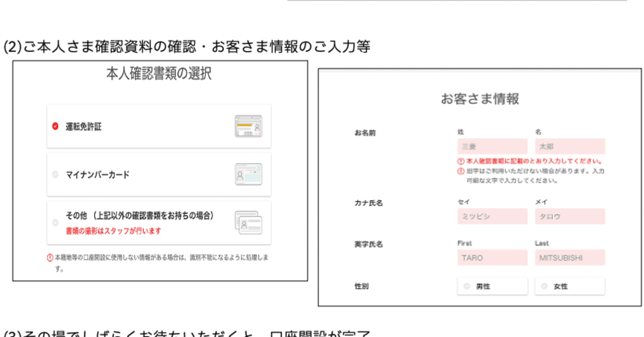Click the driver's license card illustration icon
The height and width of the screenshot is (337, 644).
pos(248,126)
